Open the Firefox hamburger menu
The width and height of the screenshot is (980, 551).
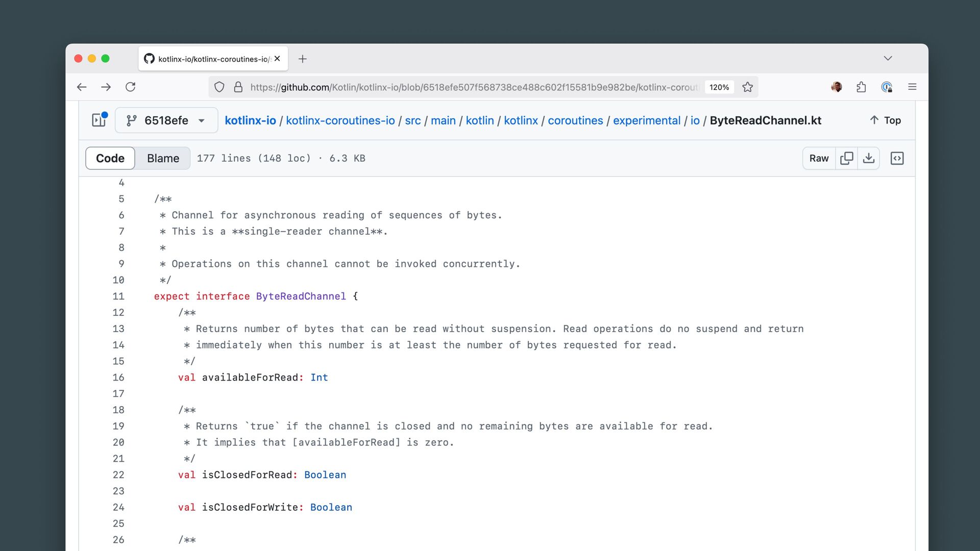coord(912,87)
